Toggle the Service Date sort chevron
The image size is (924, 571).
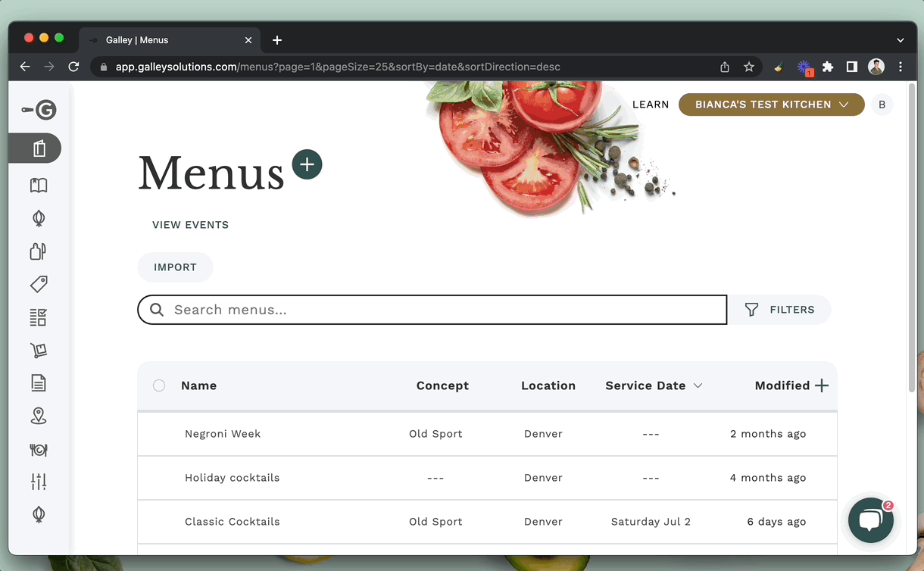(697, 385)
